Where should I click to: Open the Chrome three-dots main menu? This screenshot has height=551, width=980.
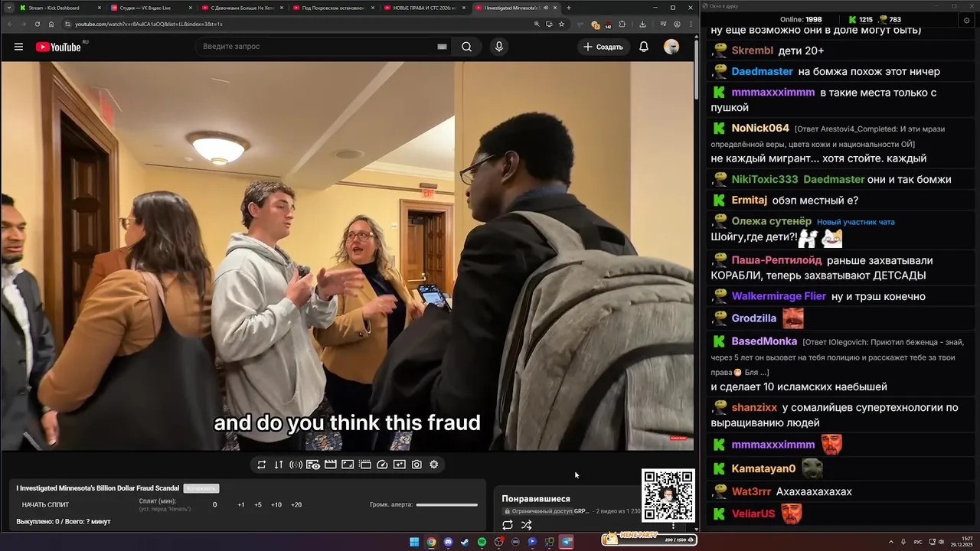point(689,24)
